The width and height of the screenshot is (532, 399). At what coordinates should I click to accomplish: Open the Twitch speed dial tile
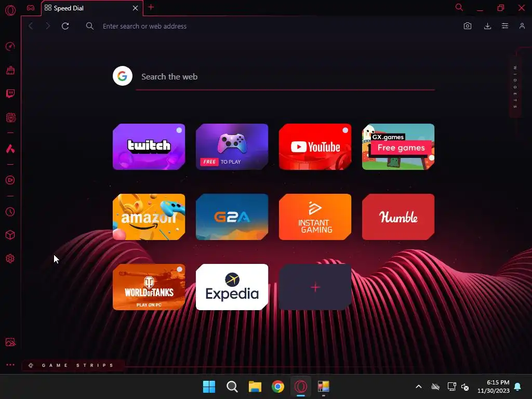(149, 147)
